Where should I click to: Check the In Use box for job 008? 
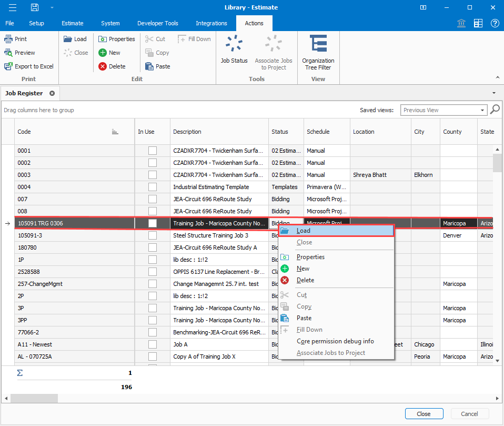point(153,211)
